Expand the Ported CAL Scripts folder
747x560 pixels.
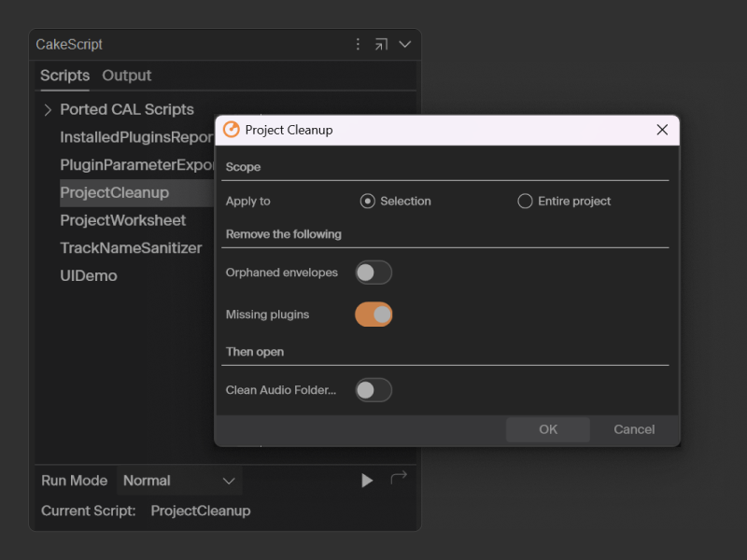pyautogui.click(x=48, y=110)
